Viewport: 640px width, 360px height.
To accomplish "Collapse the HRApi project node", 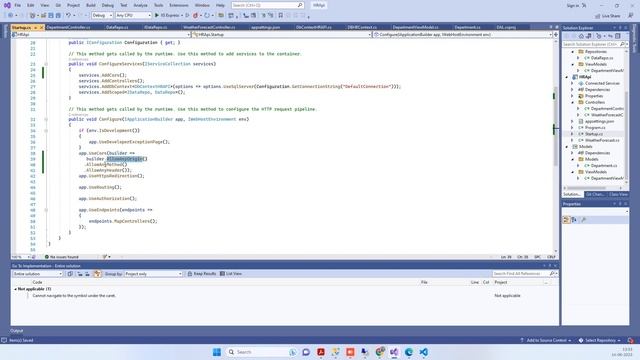I will (567, 77).
